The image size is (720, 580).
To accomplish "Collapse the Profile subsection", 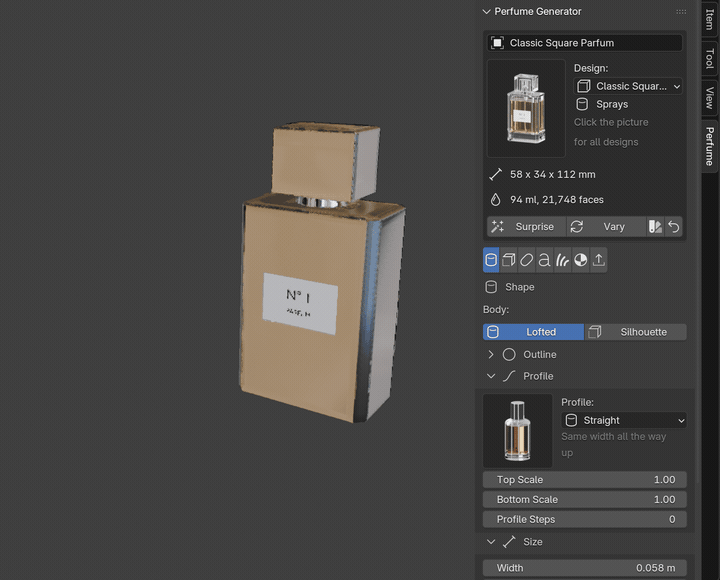I will click(x=491, y=376).
